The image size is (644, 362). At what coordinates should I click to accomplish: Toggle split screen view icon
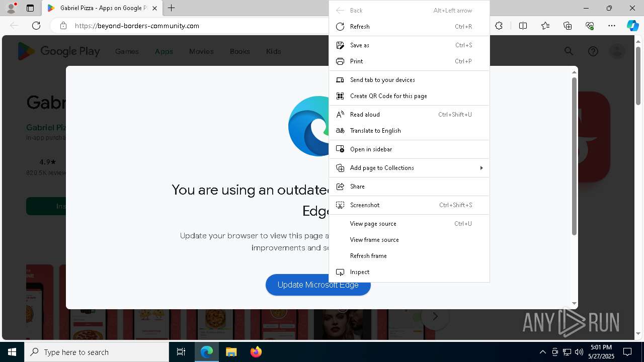pos(523,26)
